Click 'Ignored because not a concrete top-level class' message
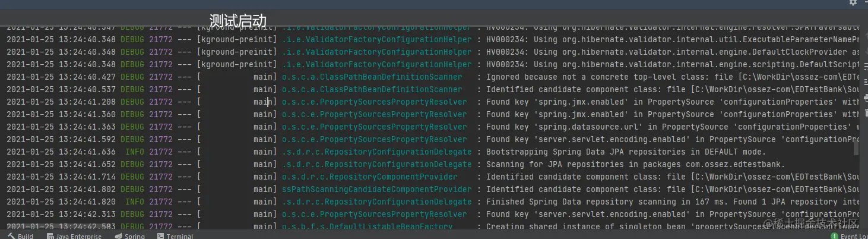Image resolution: width=868 pixels, height=239 pixels. coord(673,77)
